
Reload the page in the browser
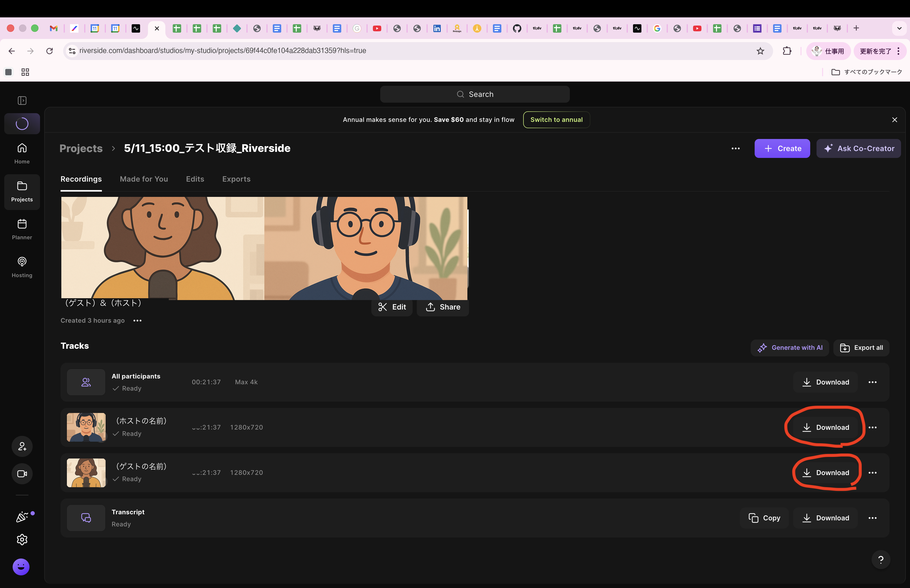point(50,51)
